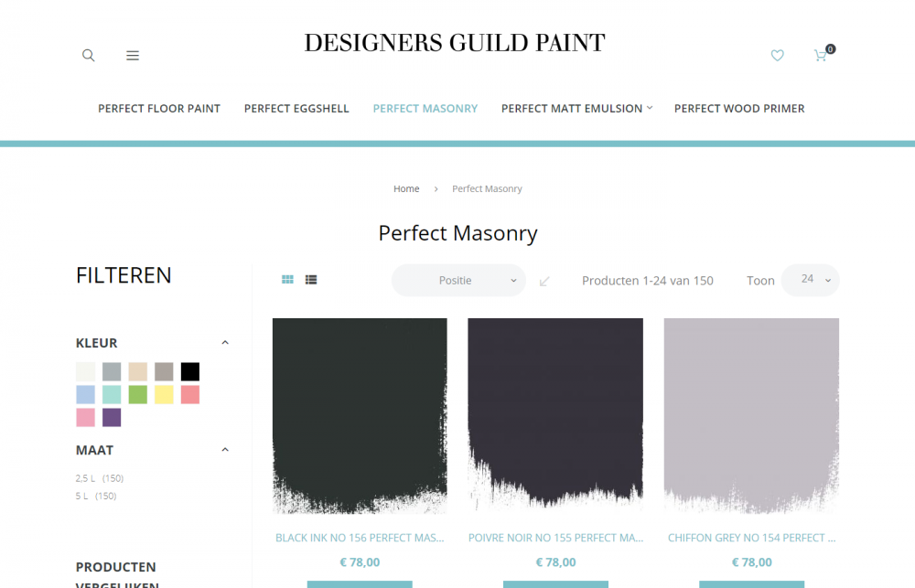Filter by blue-grey color swatch

[x=112, y=371]
